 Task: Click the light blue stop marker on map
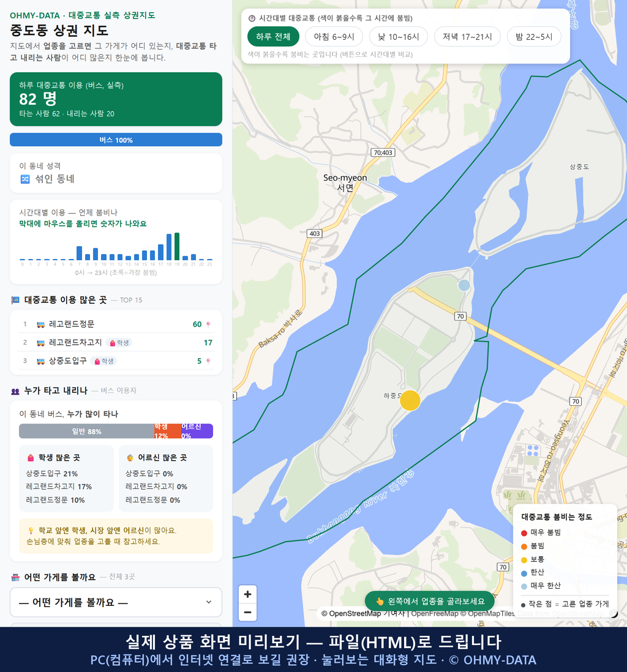pos(464,285)
